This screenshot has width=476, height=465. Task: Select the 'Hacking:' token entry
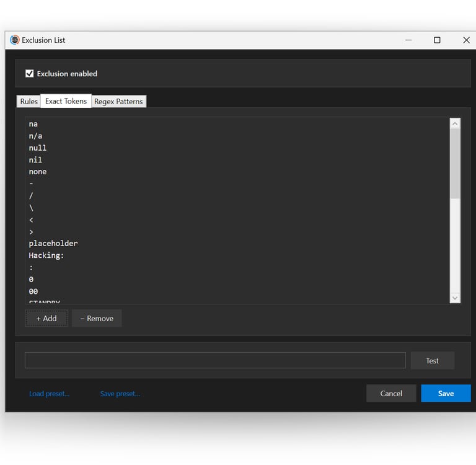click(46, 255)
